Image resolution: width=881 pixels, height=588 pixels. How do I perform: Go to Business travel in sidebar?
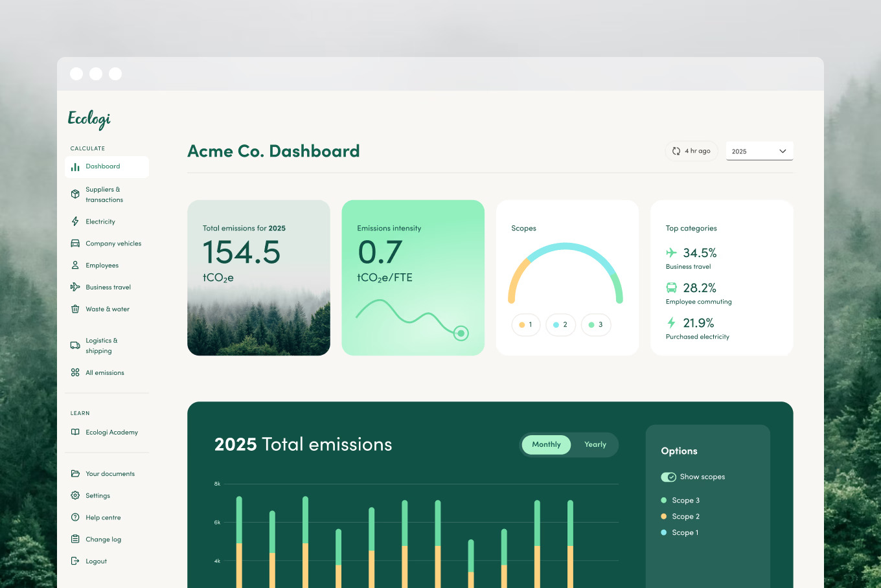coord(107,287)
